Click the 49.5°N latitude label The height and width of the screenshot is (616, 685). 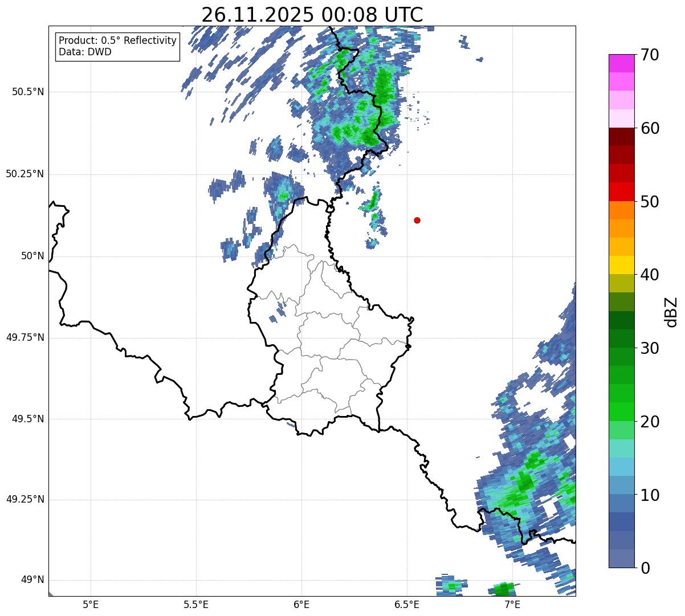pyautogui.click(x=28, y=419)
